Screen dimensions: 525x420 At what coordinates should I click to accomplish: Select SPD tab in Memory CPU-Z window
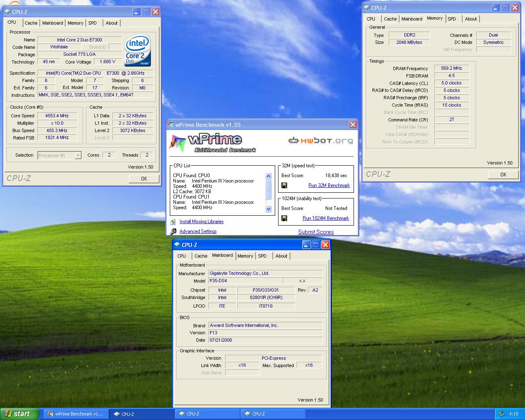pyautogui.click(x=452, y=19)
